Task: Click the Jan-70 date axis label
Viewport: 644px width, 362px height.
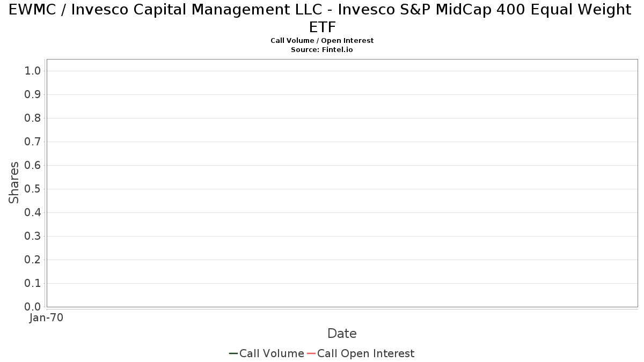Action: pyautogui.click(x=47, y=317)
